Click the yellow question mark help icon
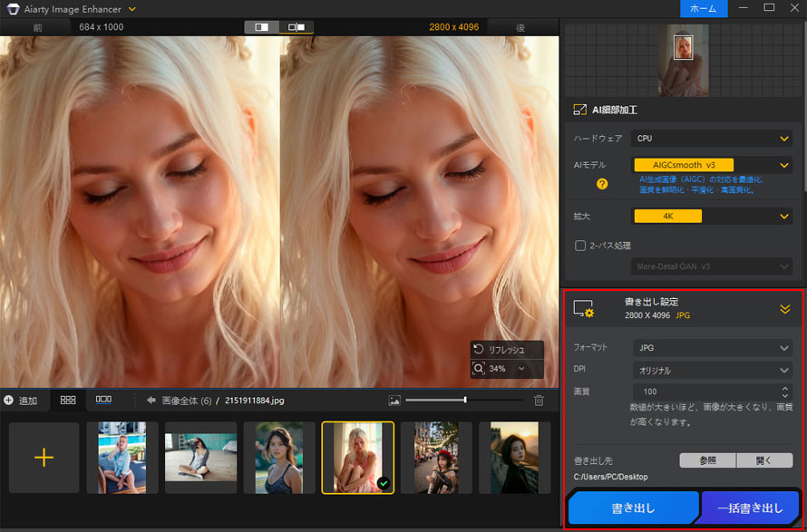Viewport: 807px width, 532px height. [x=602, y=184]
